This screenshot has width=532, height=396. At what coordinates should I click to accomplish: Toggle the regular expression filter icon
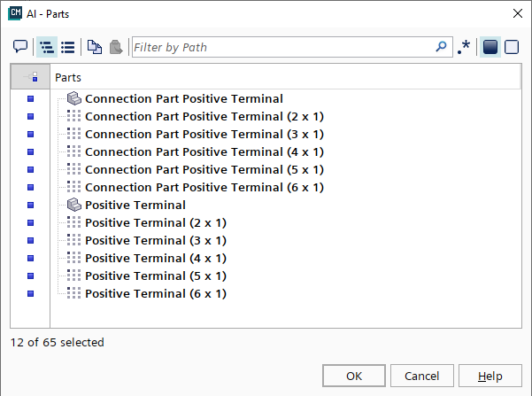click(x=465, y=47)
